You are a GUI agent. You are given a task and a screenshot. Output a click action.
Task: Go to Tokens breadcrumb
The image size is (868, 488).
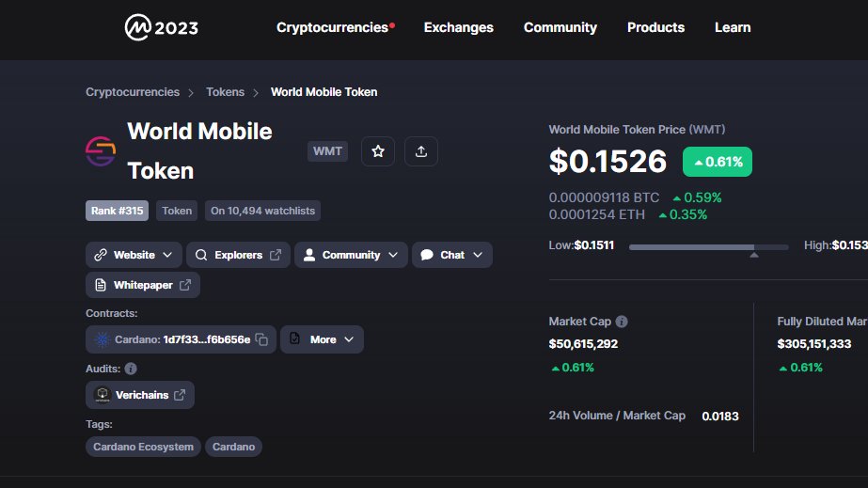click(226, 92)
